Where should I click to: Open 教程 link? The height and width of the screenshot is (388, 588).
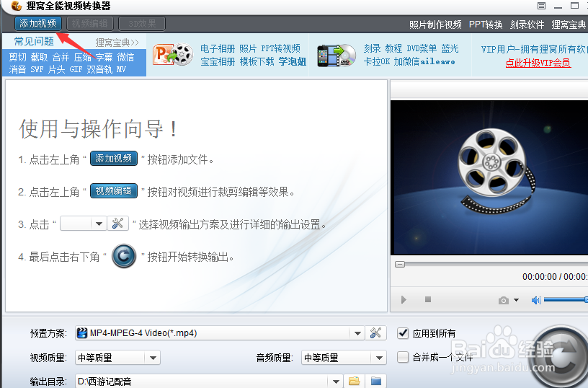tap(393, 49)
